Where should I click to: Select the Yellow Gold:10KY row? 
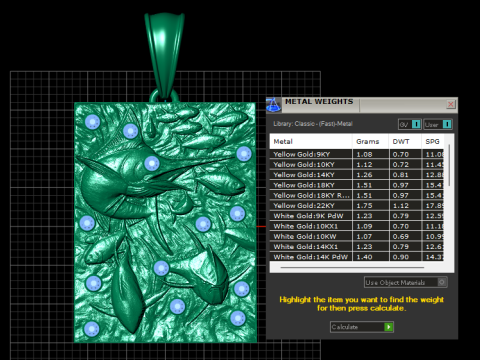pyautogui.click(x=356, y=165)
